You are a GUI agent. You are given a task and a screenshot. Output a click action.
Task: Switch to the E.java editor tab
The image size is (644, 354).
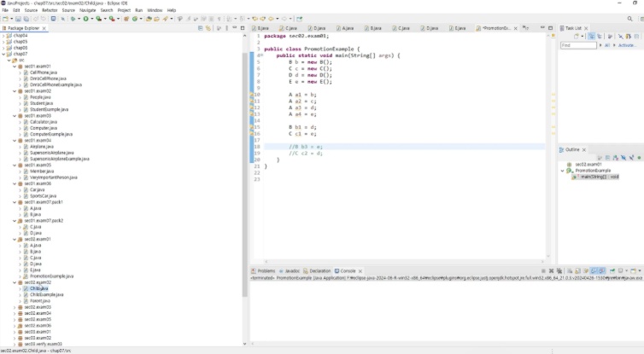tap(457, 28)
